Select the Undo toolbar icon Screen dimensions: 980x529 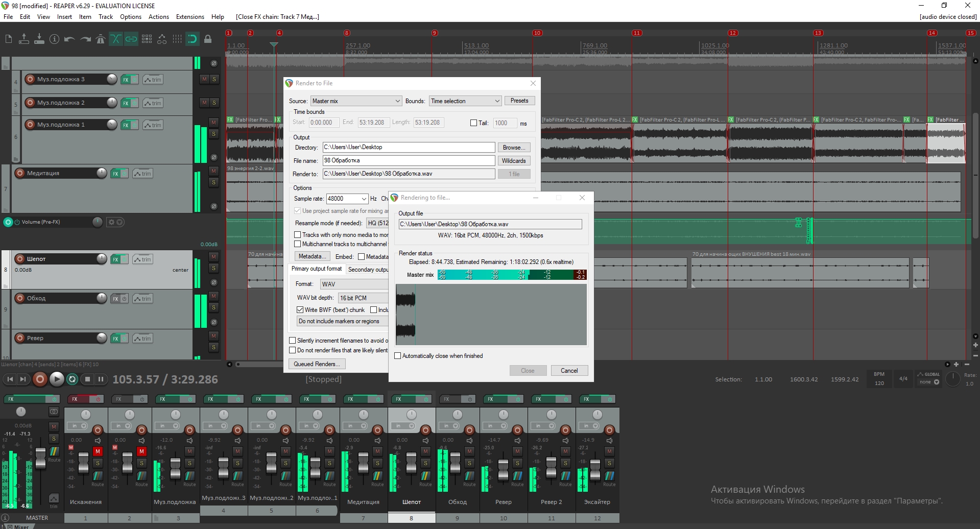(x=69, y=39)
